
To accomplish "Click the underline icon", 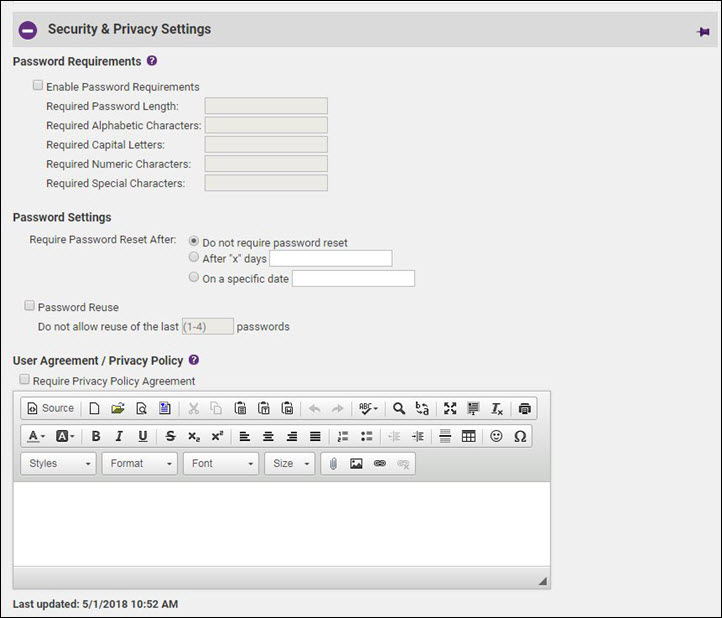I will pyautogui.click(x=143, y=436).
